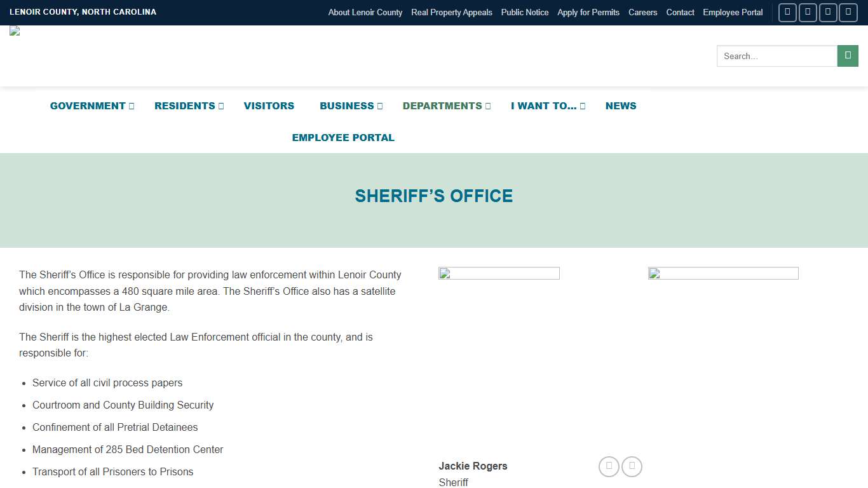868x488 pixels.
Task: Click inside the Search input field
Action: pos(775,56)
